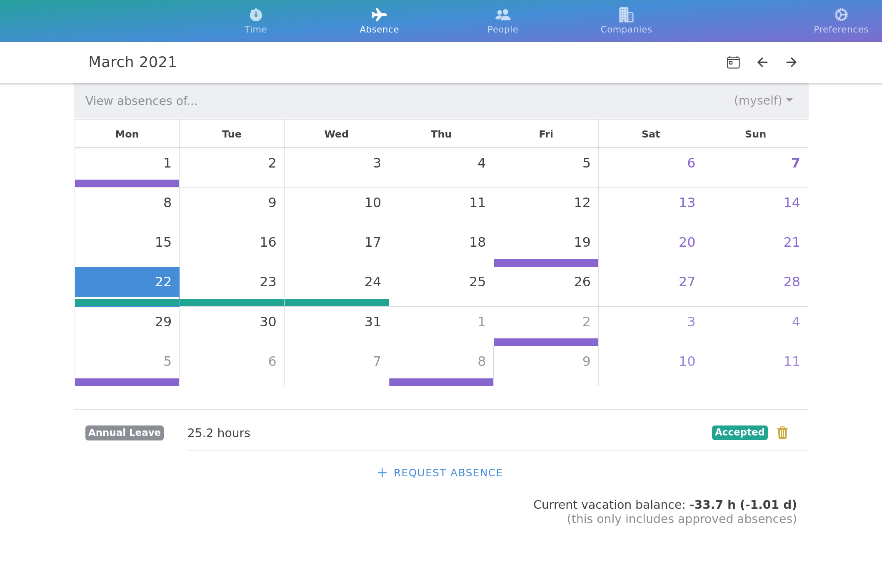Navigate to previous month using arrow
Viewport: 882px width, 588px height.
tap(762, 62)
